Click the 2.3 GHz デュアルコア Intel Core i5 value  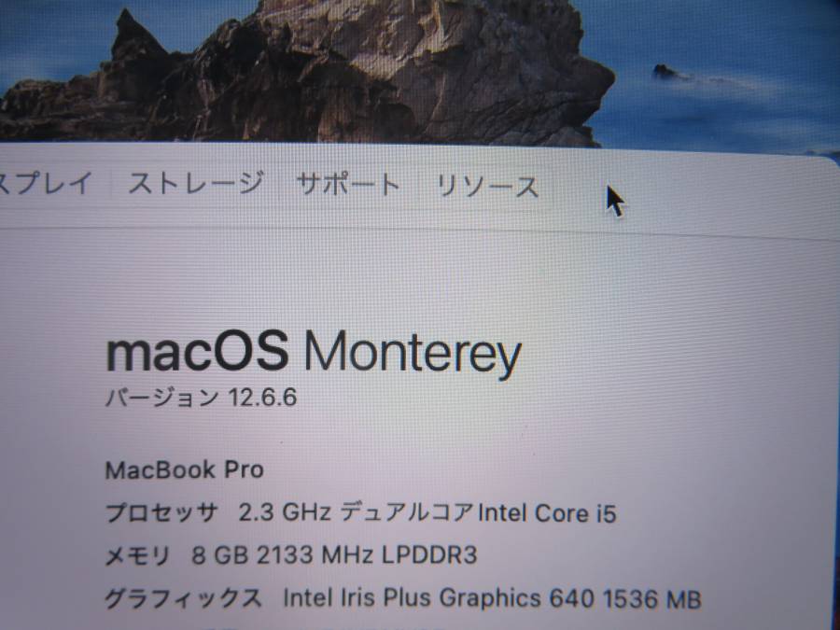pos(427,513)
